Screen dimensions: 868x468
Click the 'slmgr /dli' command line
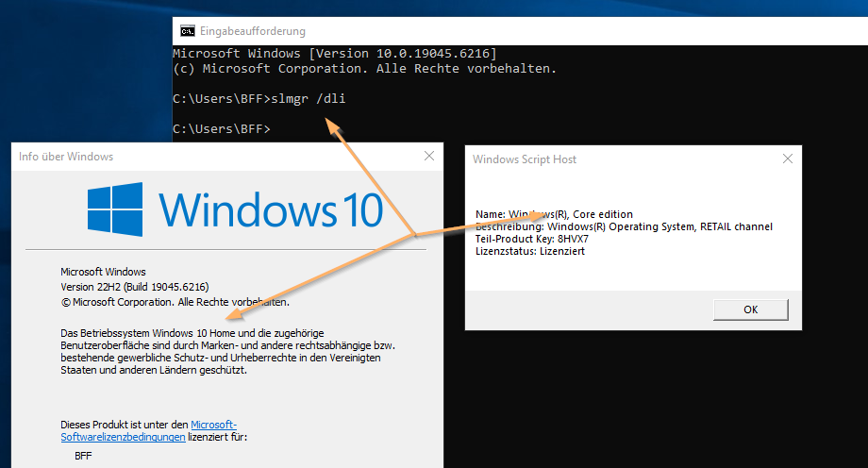coord(259,98)
